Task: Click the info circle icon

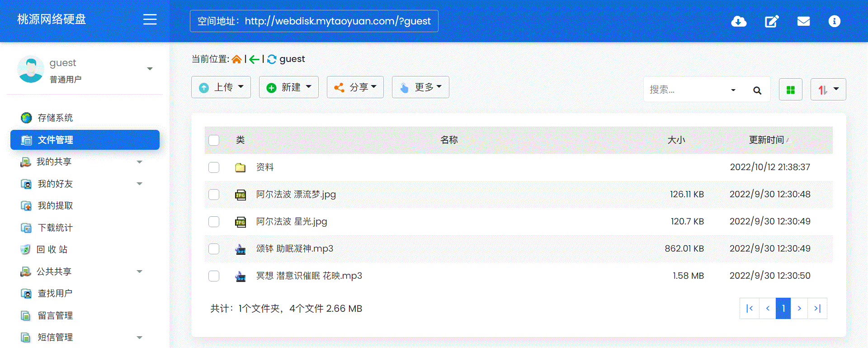Action: pyautogui.click(x=834, y=21)
